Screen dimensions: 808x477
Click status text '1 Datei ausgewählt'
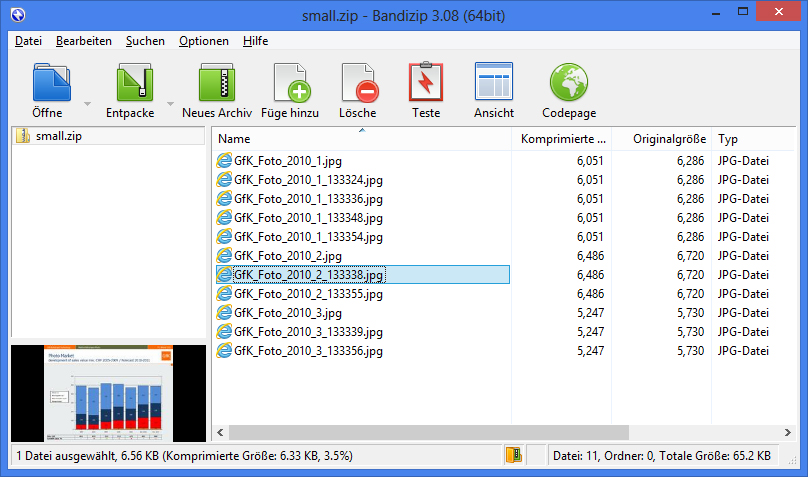tap(66, 456)
